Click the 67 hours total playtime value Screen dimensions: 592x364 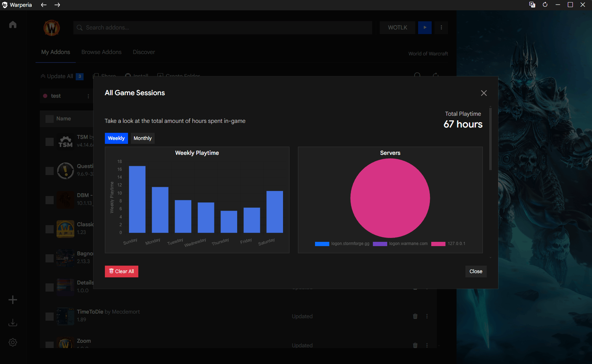[463, 124]
